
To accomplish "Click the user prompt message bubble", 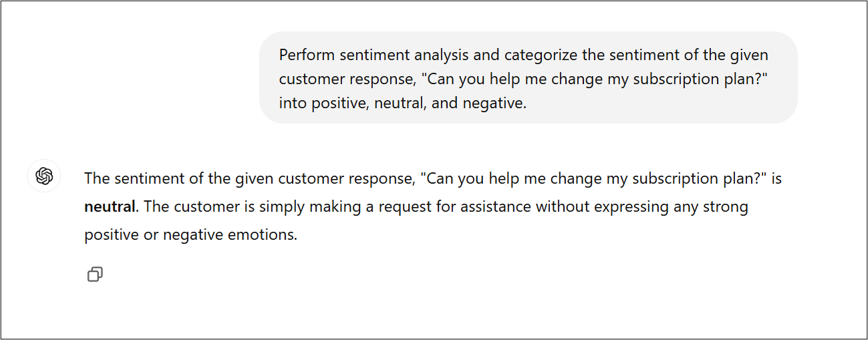I will coord(528,77).
